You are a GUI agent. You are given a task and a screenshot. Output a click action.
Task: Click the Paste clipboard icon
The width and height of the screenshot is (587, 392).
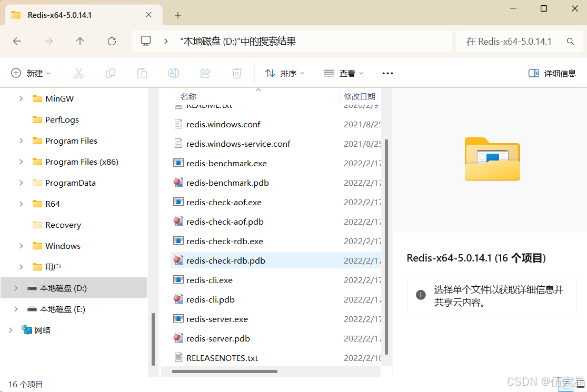142,73
